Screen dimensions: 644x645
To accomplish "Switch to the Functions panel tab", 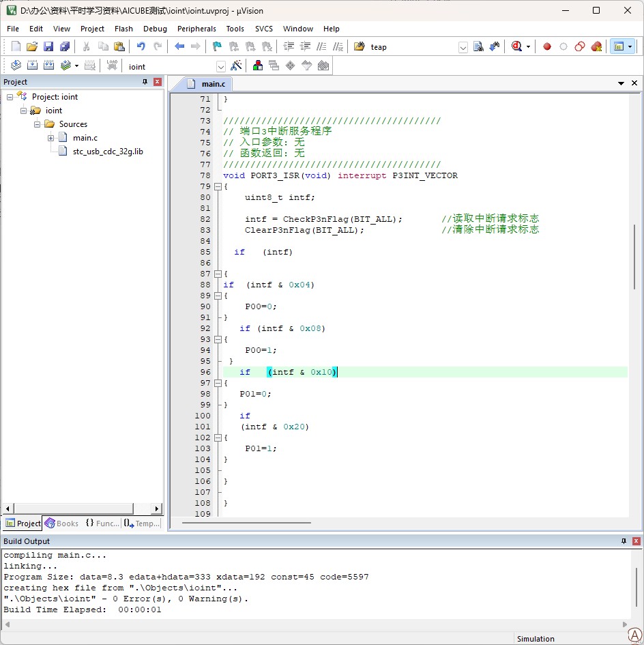I will click(x=102, y=524).
